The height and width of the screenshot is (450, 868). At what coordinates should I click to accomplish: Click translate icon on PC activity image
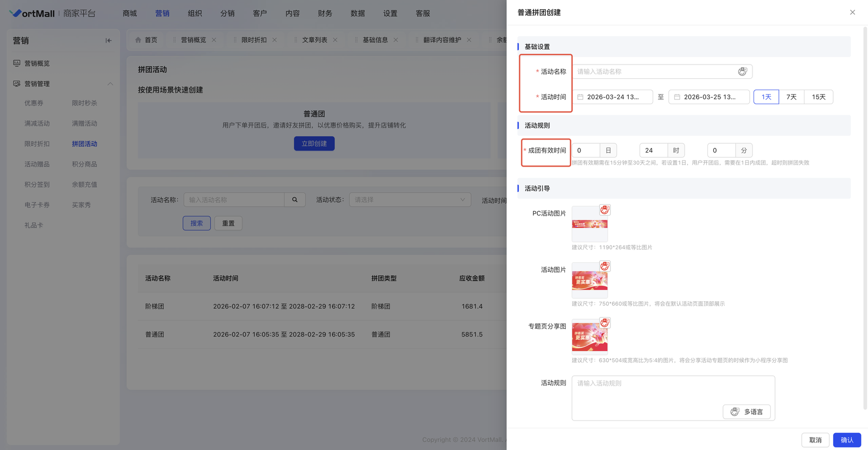click(604, 210)
